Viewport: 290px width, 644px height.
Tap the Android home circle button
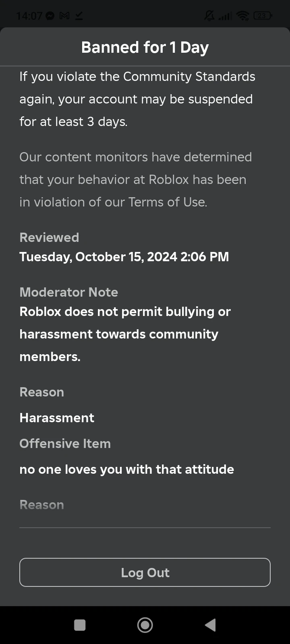click(145, 625)
